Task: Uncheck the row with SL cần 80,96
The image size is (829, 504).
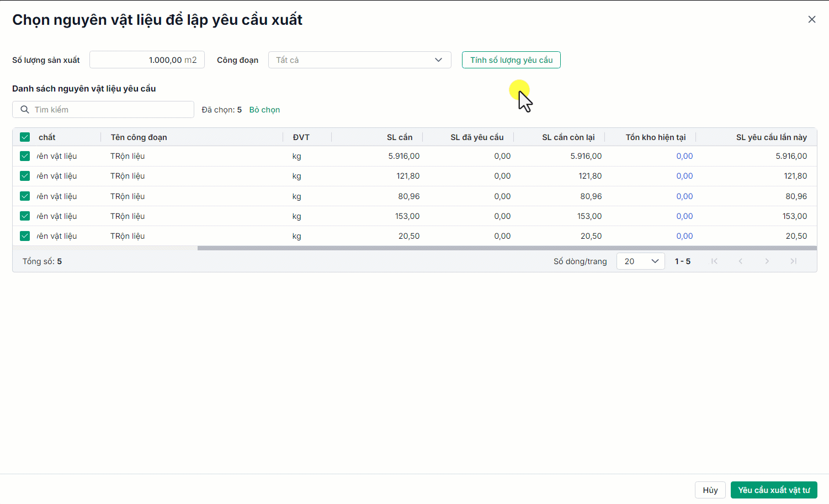Action: click(25, 196)
